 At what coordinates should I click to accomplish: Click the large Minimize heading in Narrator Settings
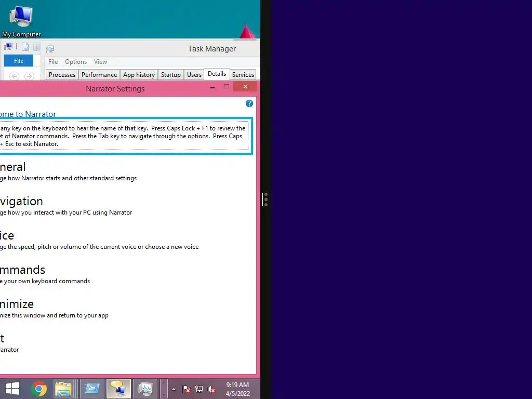(x=17, y=304)
